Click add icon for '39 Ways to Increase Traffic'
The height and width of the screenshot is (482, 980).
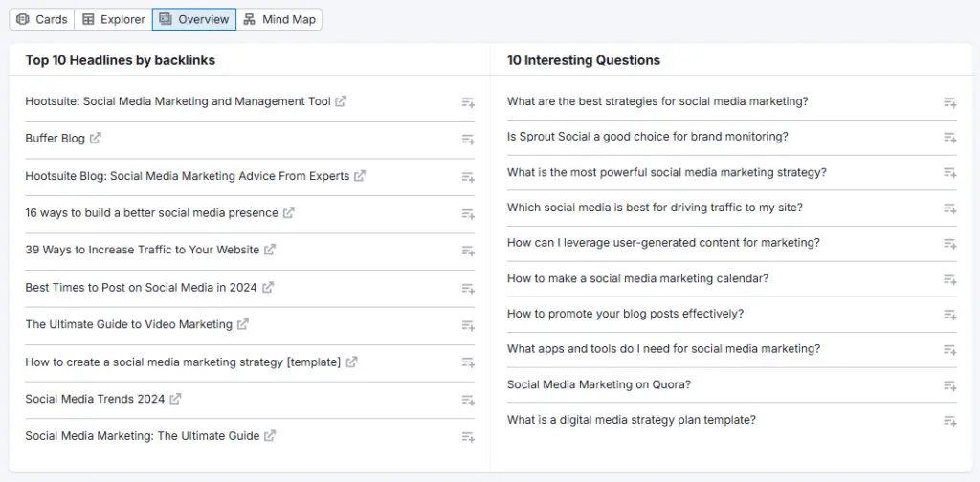[468, 251]
